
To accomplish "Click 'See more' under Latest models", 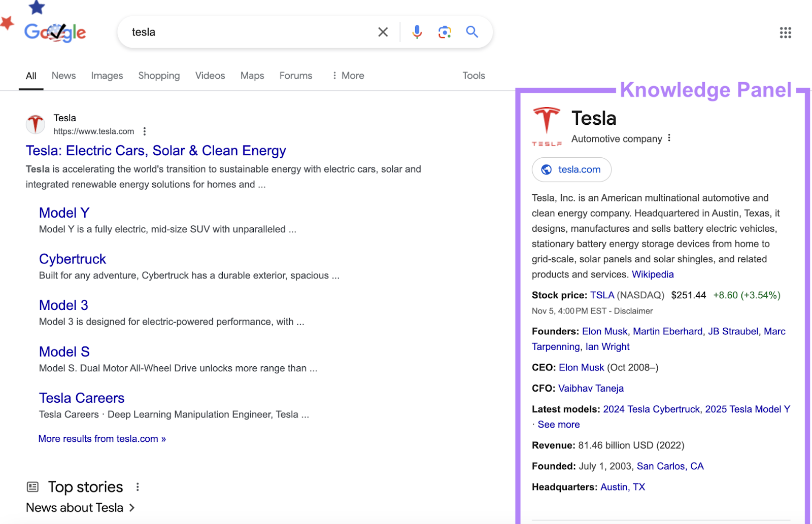I will coord(558,424).
